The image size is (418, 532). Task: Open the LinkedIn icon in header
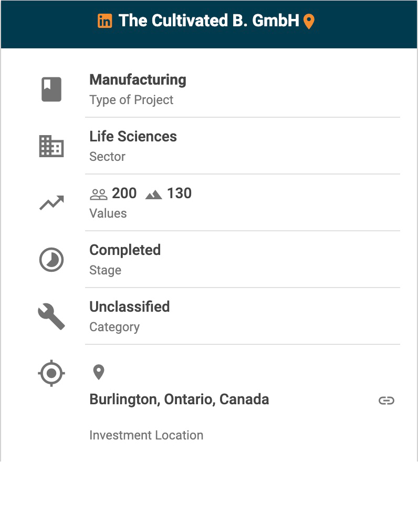(105, 21)
